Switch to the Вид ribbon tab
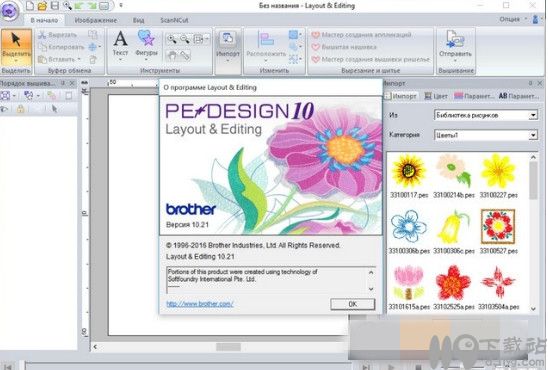Screen dimensions: 548x370 [138, 20]
